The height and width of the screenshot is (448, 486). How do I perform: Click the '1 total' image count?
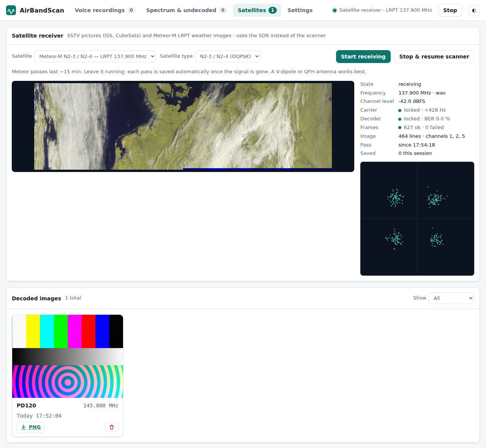[73, 298]
